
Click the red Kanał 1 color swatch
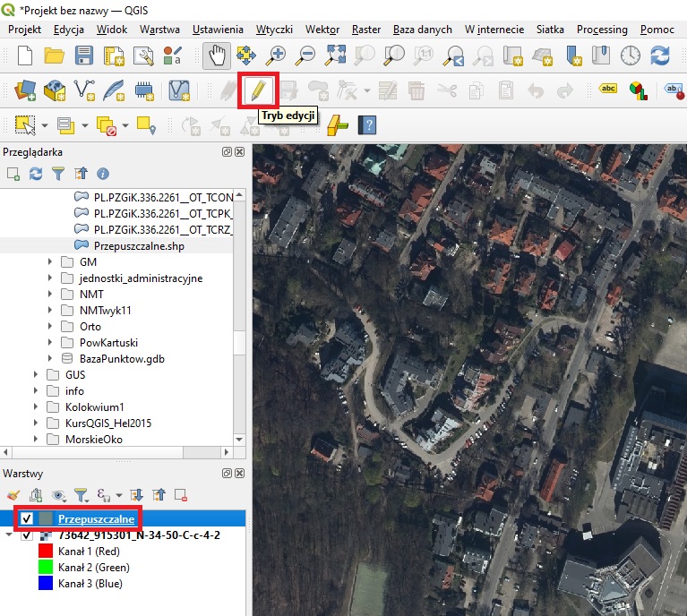click(45, 552)
